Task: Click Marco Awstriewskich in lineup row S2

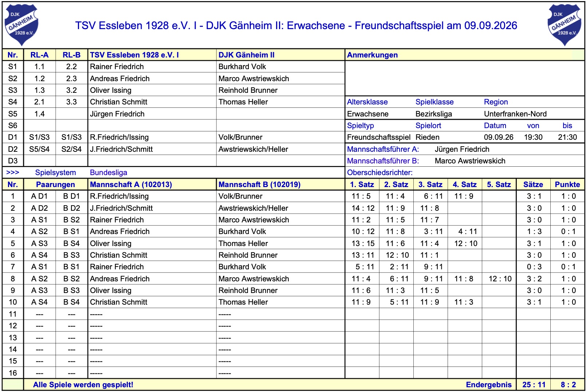Action: click(254, 79)
